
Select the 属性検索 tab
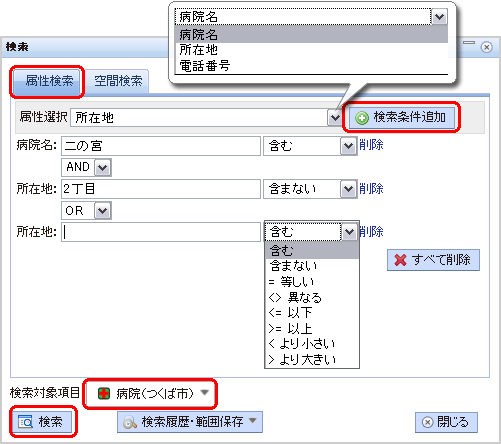tap(49, 81)
